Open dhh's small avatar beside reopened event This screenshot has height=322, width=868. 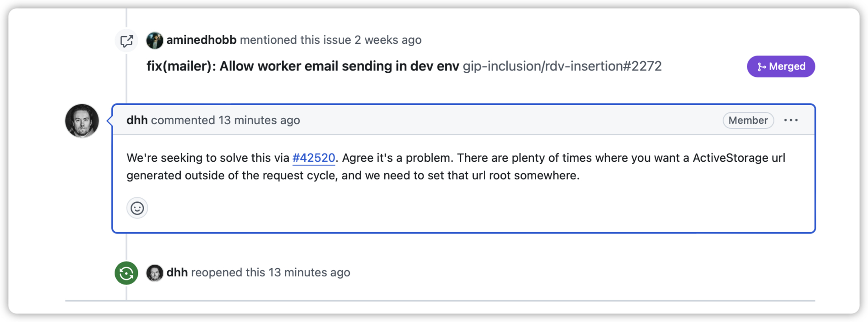click(155, 273)
